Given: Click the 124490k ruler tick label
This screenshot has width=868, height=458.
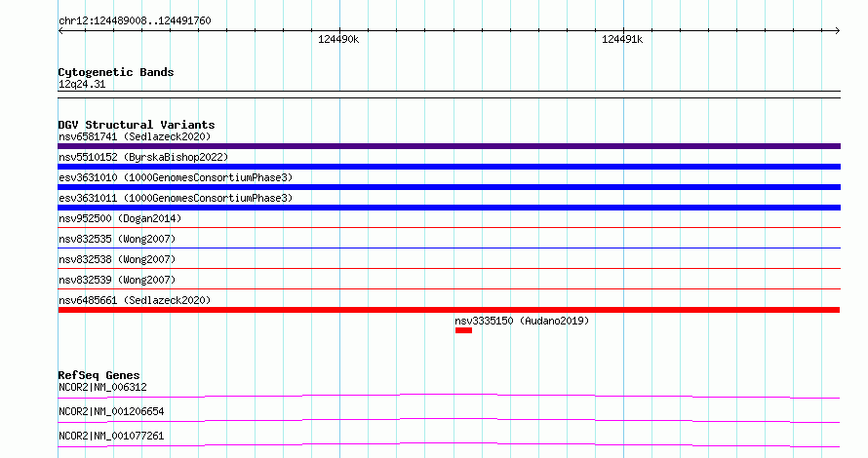Looking at the screenshot, I should 338,39.
